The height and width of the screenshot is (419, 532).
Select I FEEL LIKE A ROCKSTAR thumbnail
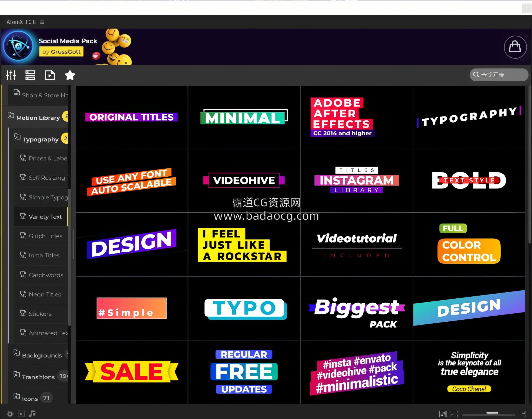[244, 245]
